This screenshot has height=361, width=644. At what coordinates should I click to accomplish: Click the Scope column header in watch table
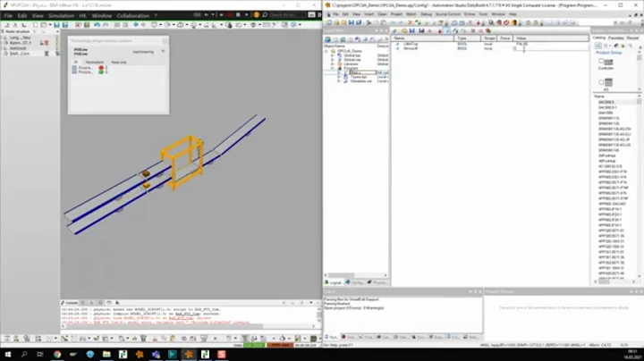click(x=489, y=38)
